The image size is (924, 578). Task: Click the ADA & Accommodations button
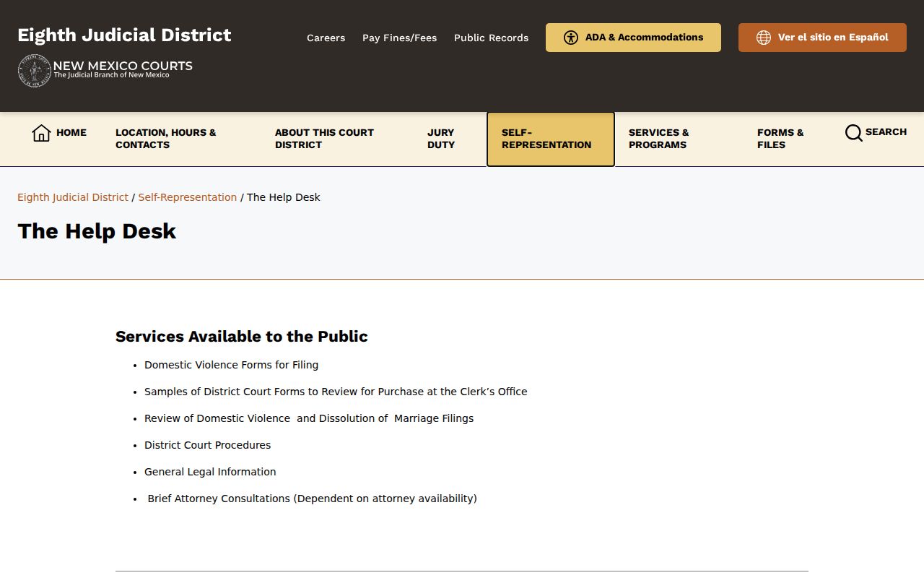click(633, 38)
